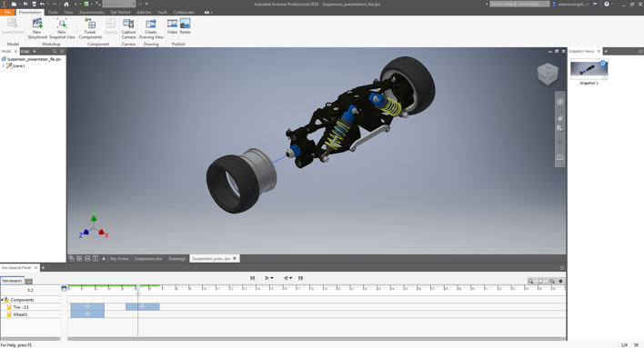
Task: Expand the Scene1 tree node
Action: tap(4, 65)
